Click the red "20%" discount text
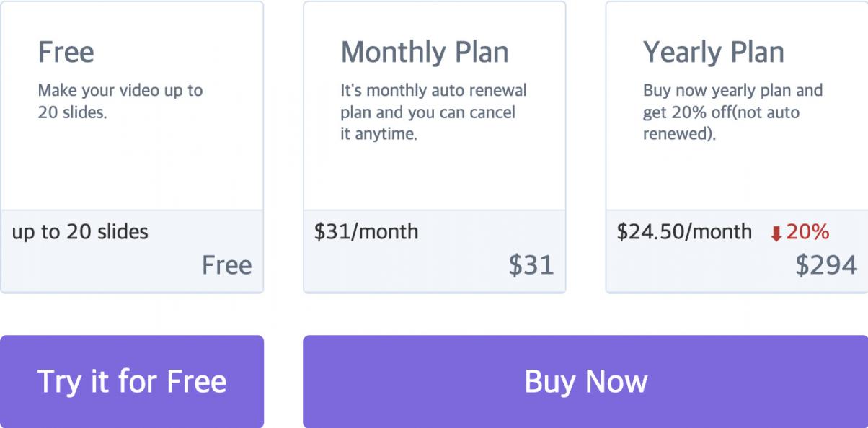The width and height of the screenshot is (868, 428). tap(807, 232)
